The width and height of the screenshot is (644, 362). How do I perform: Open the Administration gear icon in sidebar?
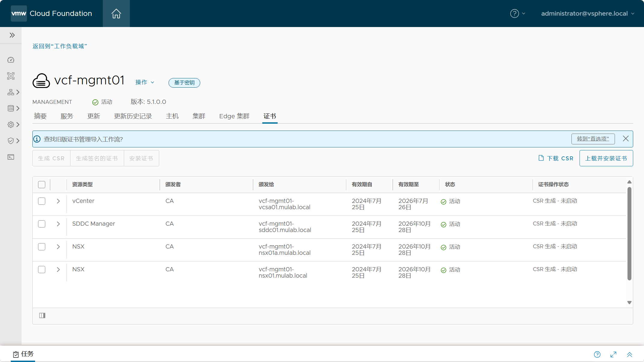pyautogui.click(x=11, y=125)
